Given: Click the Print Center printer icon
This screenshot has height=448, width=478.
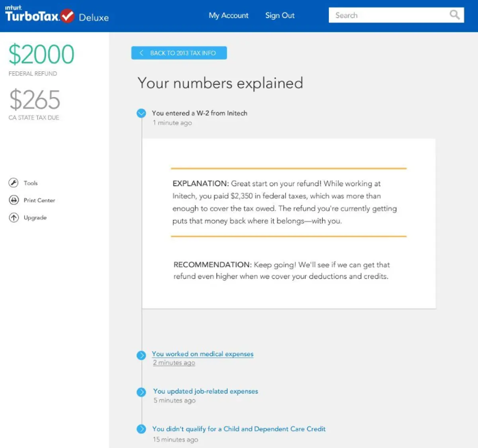Looking at the screenshot, I should tap(14, 200).
